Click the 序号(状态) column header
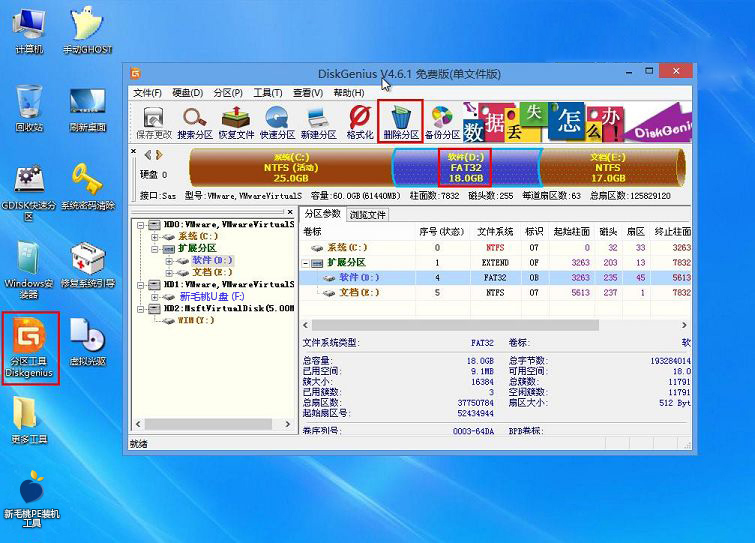This screenshot has height=543, width=755. coord(442,232)
